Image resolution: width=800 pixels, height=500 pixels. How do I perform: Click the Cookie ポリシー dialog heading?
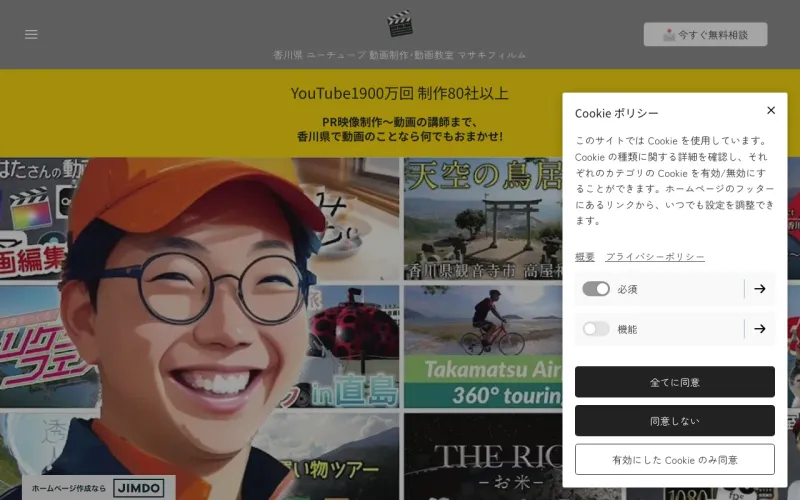coord(616,113)
